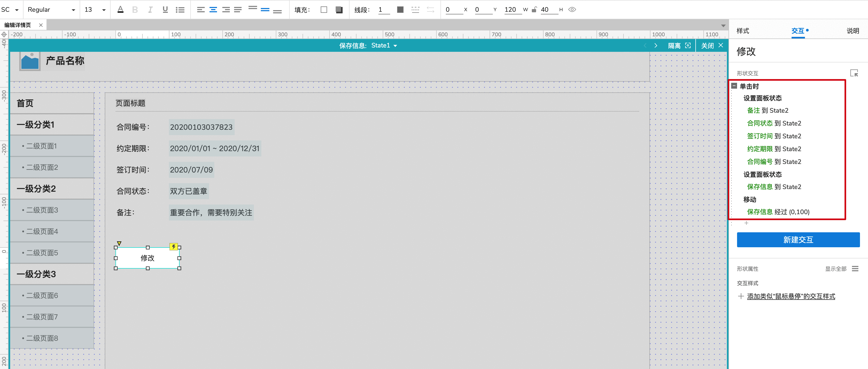868x369 pixels.
Task: Switch to the 说明 tab
Action: 853,31
